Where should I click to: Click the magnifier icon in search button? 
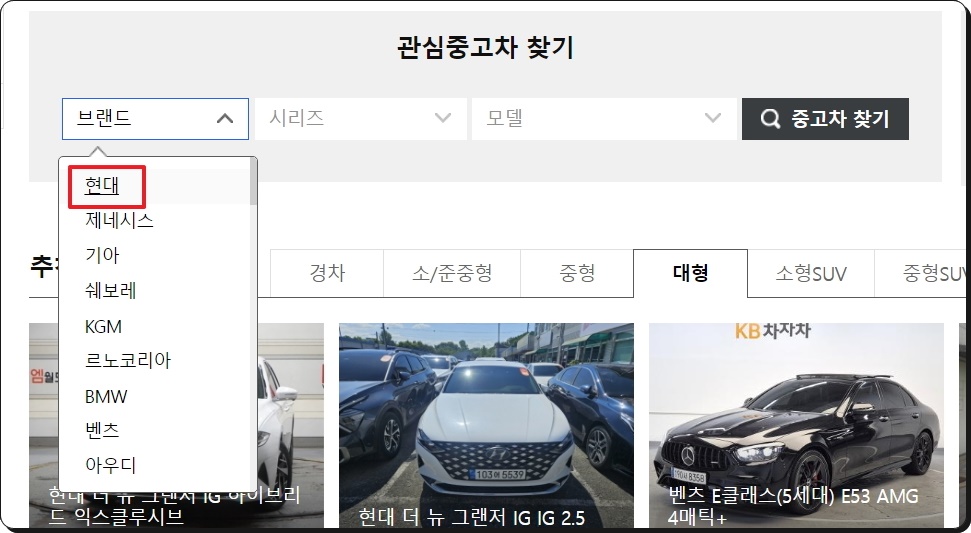point(770,119)
